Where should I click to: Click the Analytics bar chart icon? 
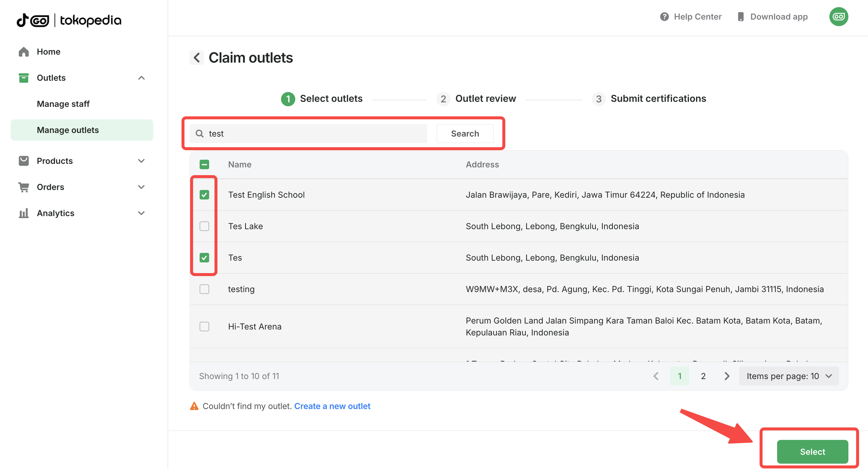pyautogui.click(x=23, y=213)
